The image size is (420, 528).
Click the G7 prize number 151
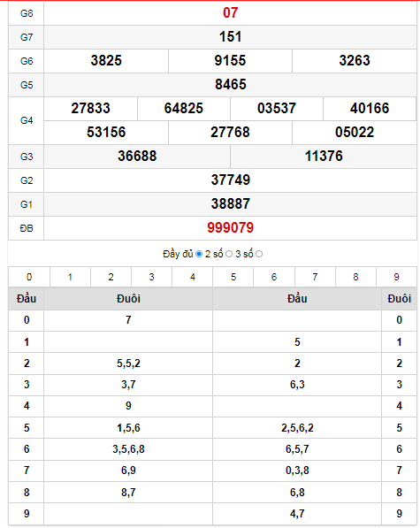[x=231, y=37]
